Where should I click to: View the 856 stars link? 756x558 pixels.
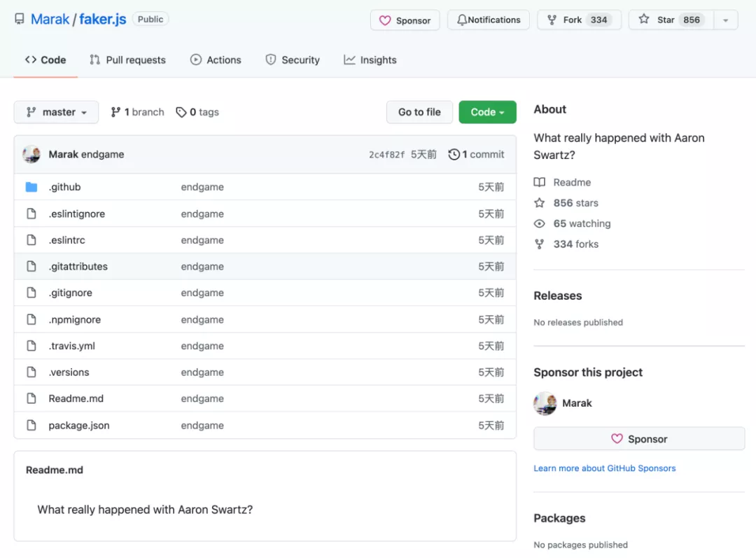click(x=575, y=203)
